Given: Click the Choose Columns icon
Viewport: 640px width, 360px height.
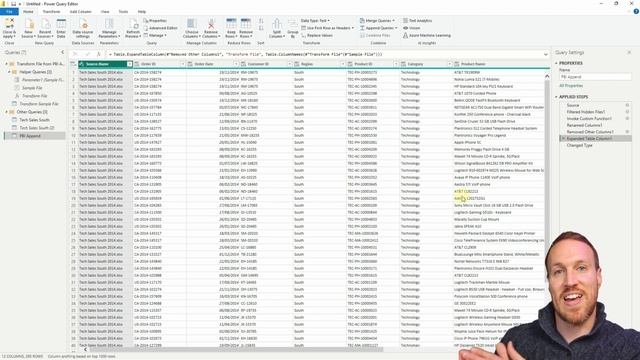Looking at the screenshot, I should (x=191, y=28).
